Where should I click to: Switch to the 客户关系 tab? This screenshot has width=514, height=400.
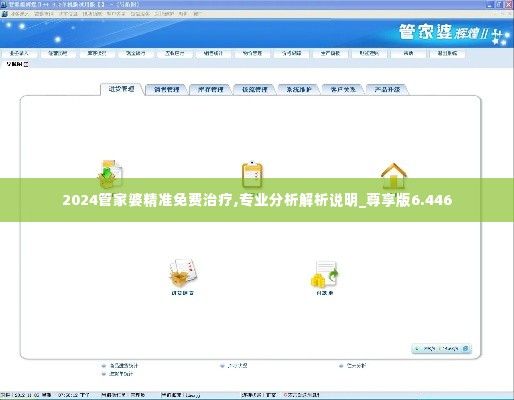click(x=343, y=89)
